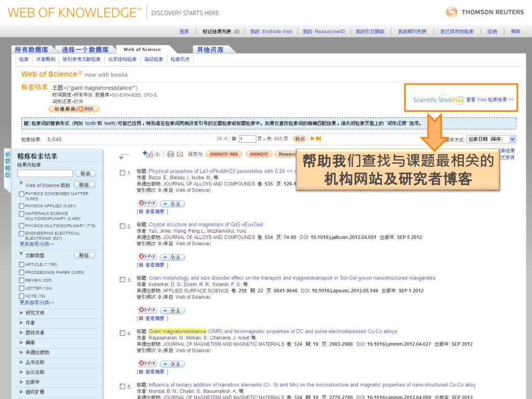The height and width of the screenshot is (399, 532).
Task: Open full text (全文) for result 1
Action: point(172,204)
